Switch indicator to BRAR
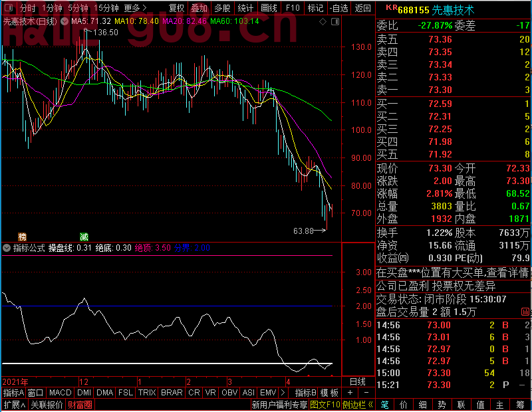Screen dimensions: 532x412 [x=172, y=393]
